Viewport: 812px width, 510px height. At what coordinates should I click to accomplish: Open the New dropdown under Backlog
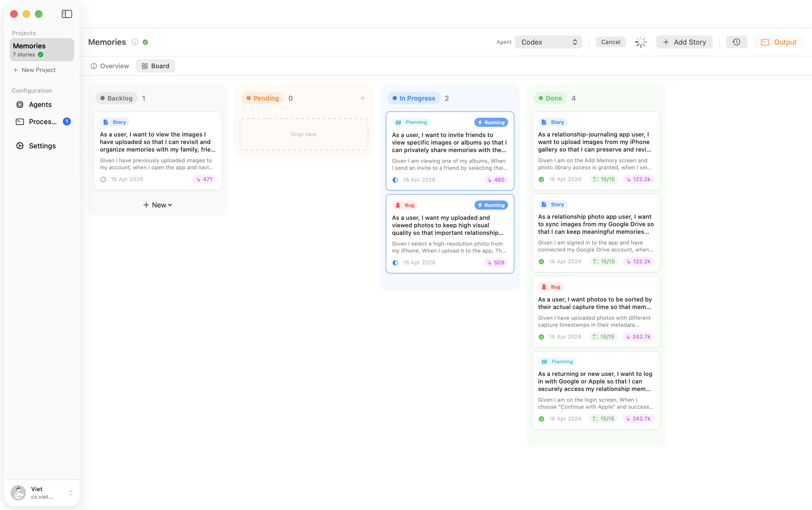coord(158,205)
